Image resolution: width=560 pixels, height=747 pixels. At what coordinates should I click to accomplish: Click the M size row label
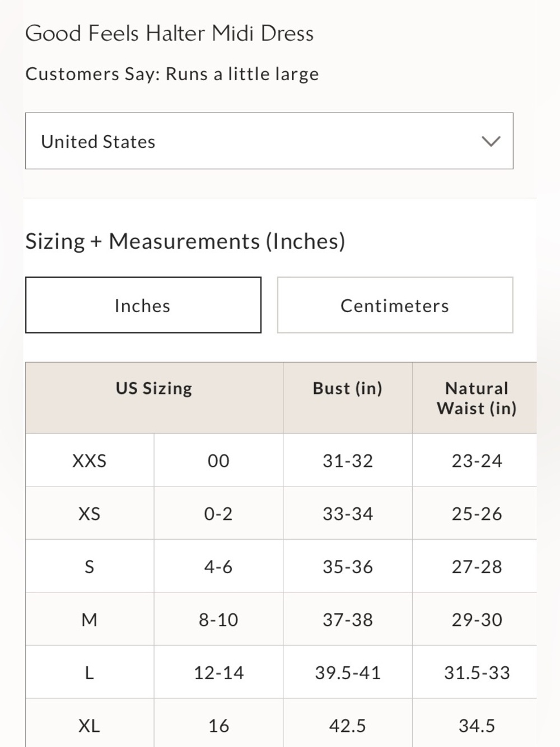(x=90, y=619)
